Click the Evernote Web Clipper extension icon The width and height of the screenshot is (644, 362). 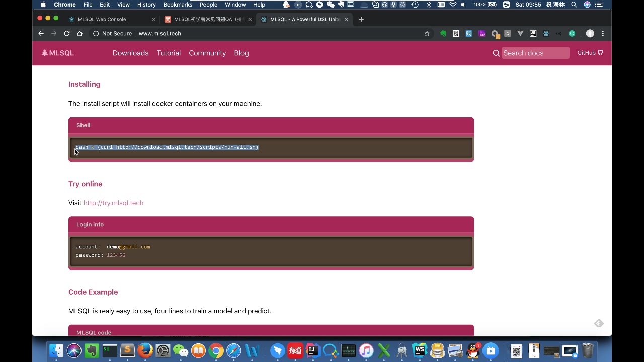tap(443, 34)
